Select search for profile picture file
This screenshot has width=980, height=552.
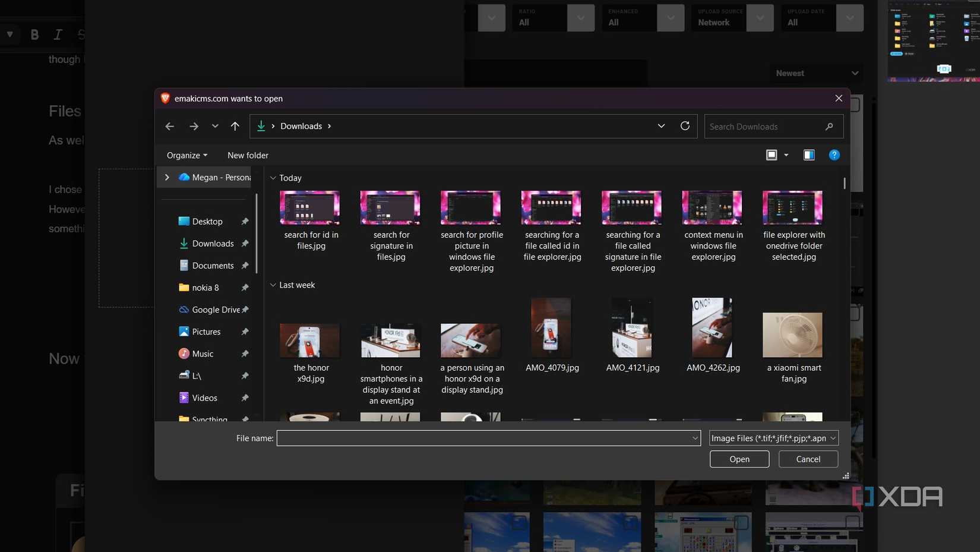pos(472,232)
